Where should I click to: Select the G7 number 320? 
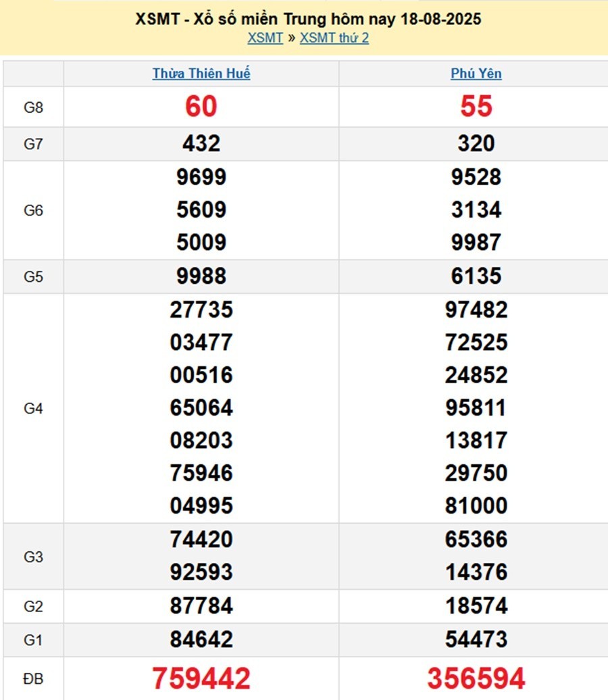point(476,143)
